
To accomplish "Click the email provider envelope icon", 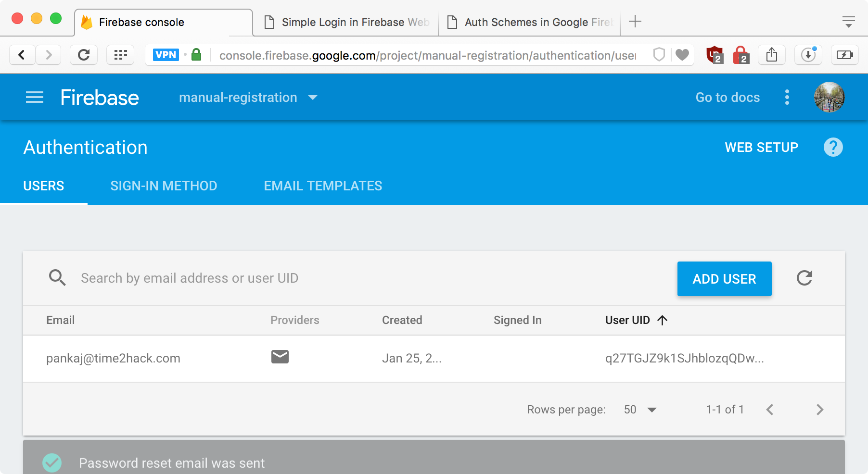I will pos(280,357).
